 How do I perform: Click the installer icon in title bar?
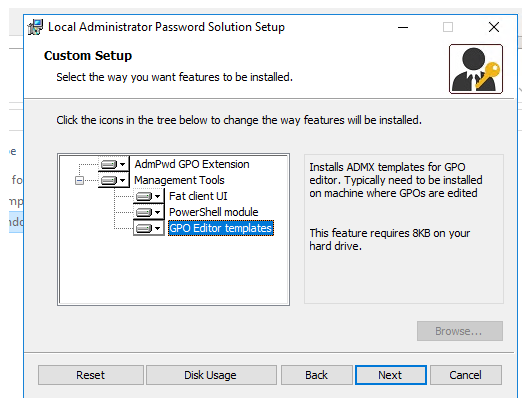pos(35,27)
